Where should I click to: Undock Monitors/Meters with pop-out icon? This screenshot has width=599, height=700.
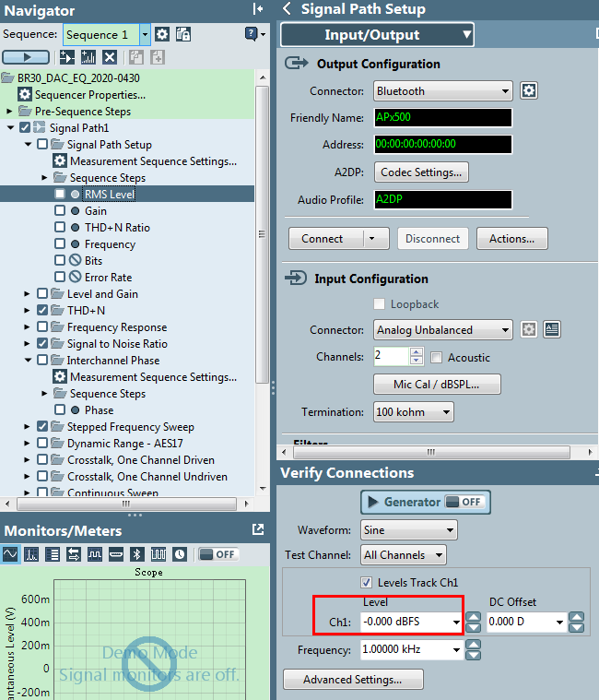click(258, 529)
